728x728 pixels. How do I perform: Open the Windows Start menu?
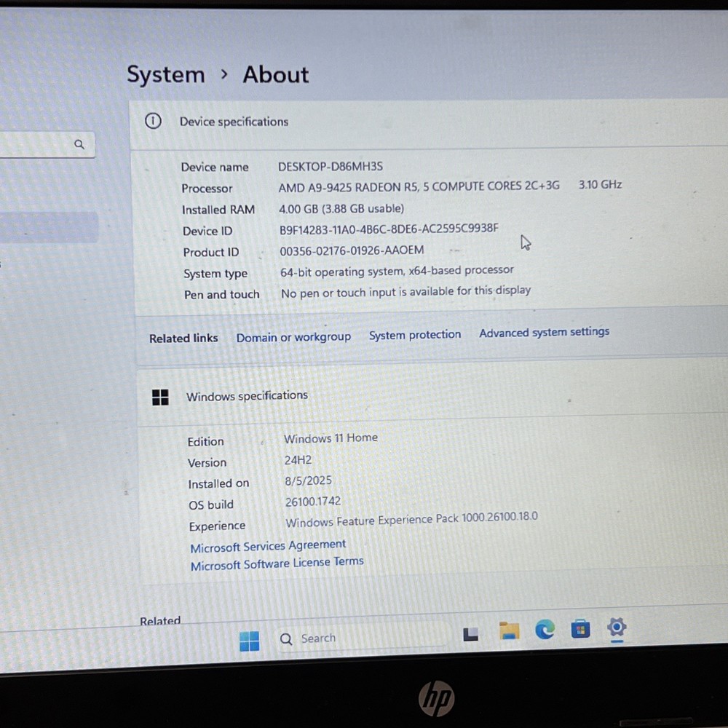pos(249,641)
